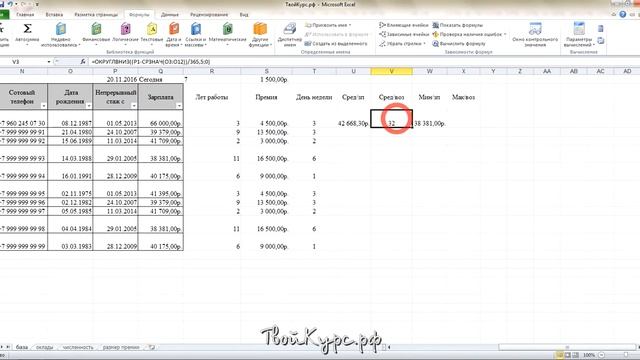The image size is (640, 360).
Task: Click the 100% zoom level
Action: [x=589, y=355]
